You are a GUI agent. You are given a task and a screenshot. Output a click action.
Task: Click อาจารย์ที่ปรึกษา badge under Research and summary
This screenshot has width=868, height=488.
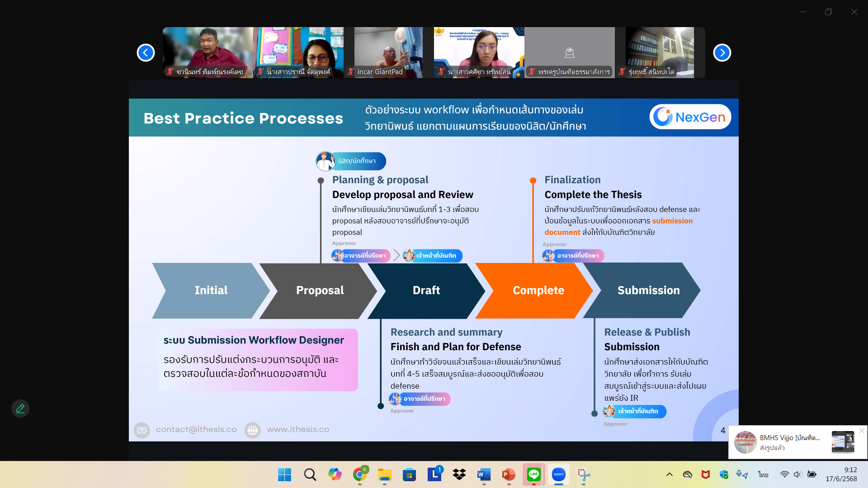(x=420, y=399)
